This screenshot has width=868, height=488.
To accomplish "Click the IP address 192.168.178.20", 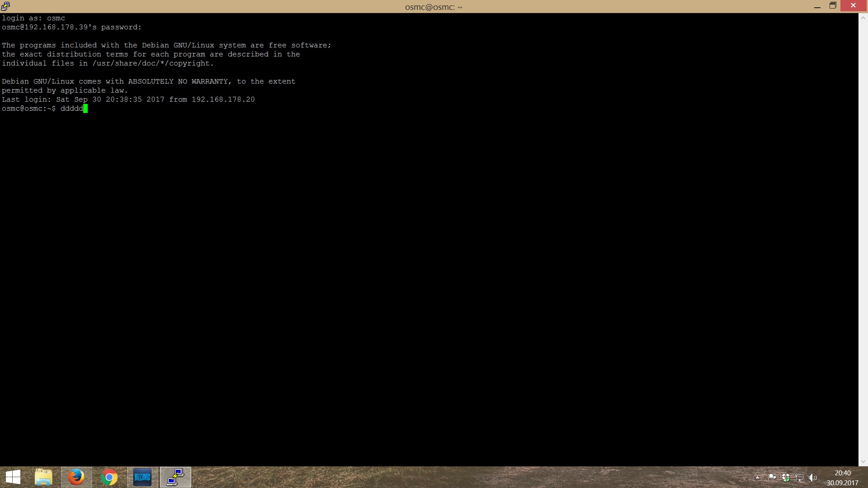I will (223, 99).
